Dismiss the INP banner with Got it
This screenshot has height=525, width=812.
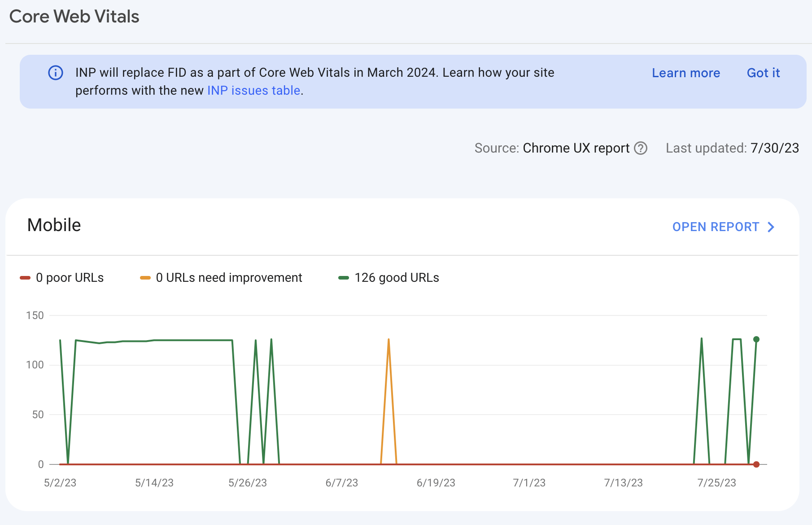point(763,73)
